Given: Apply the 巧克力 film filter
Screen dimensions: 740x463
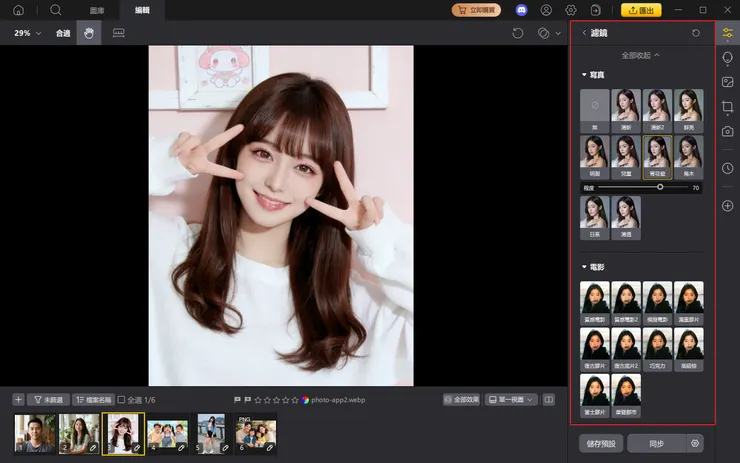Looking at the screenshot, I should point(657,349).
